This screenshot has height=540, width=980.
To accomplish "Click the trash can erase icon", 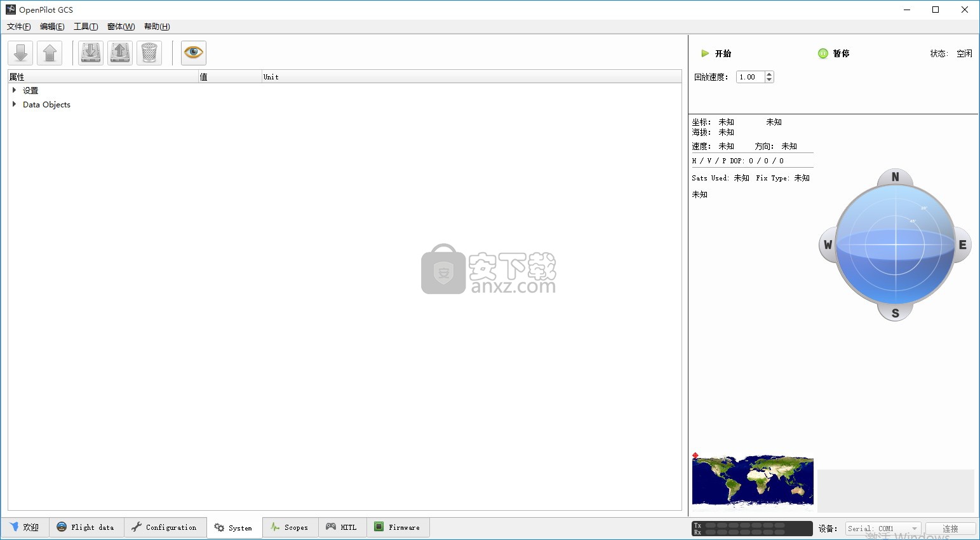I will [149, 53].
